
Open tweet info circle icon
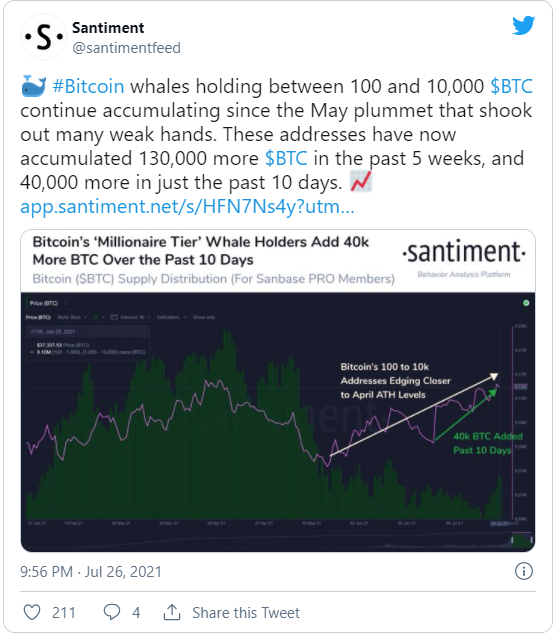523,571
